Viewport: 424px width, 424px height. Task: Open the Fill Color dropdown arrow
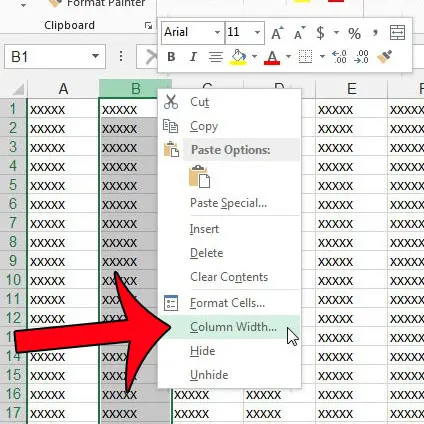(254, 57)
